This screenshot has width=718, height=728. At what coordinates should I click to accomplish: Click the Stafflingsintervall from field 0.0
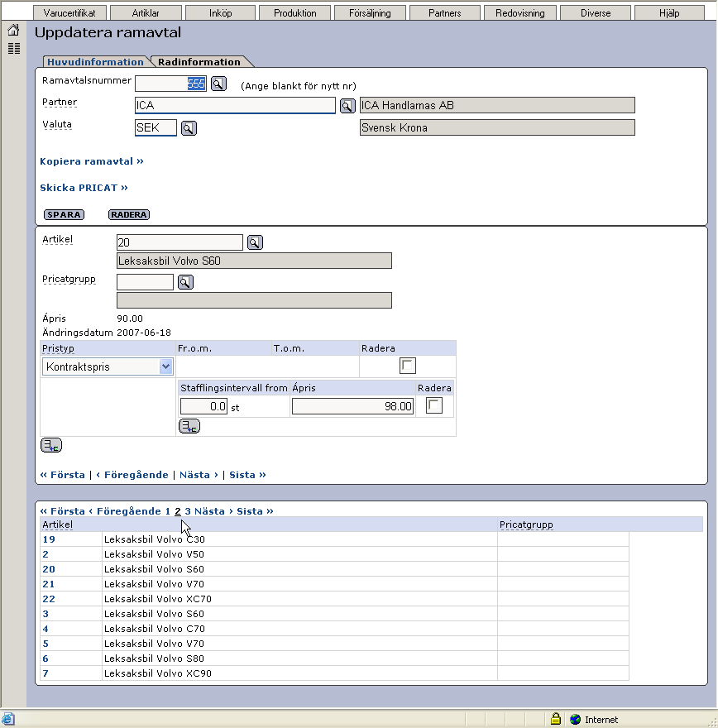pos(203,406)
